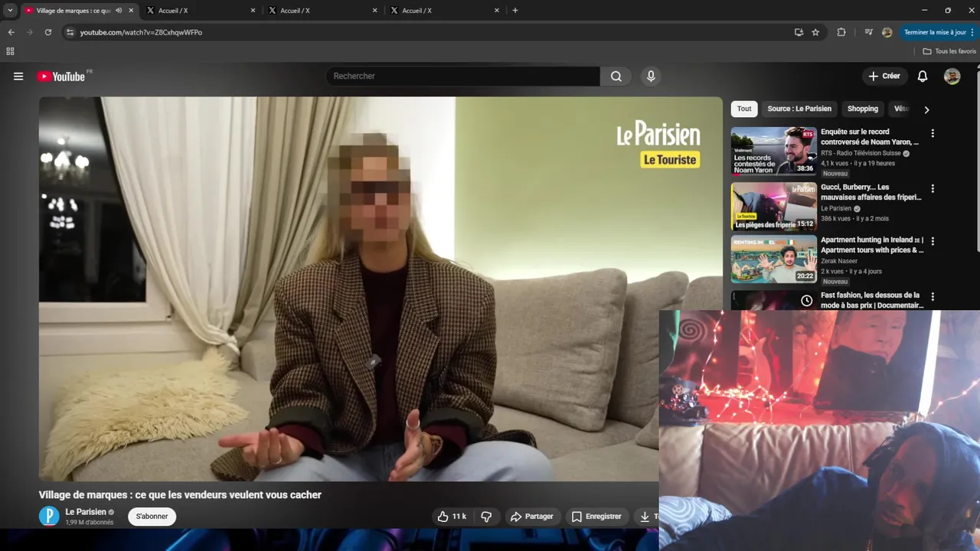Click the install/cast screen icon in address bar
Viewport: 980px width, 551px height.
point(799,32)
